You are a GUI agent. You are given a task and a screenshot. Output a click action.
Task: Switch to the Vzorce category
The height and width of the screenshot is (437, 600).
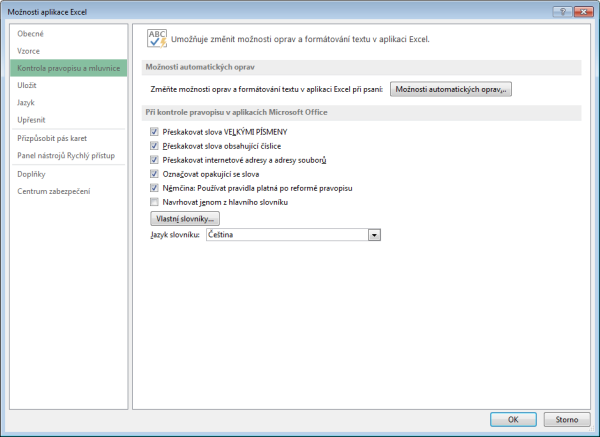(68, 51)
